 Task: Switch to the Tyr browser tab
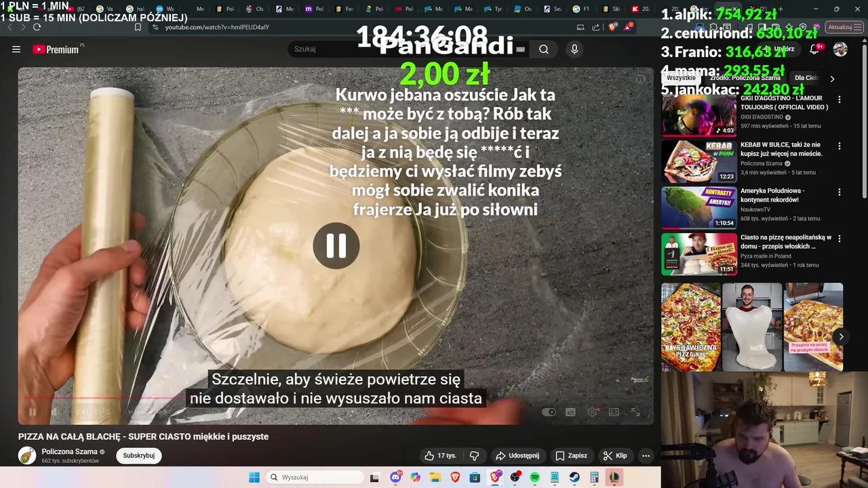click(x=493, y=9)
